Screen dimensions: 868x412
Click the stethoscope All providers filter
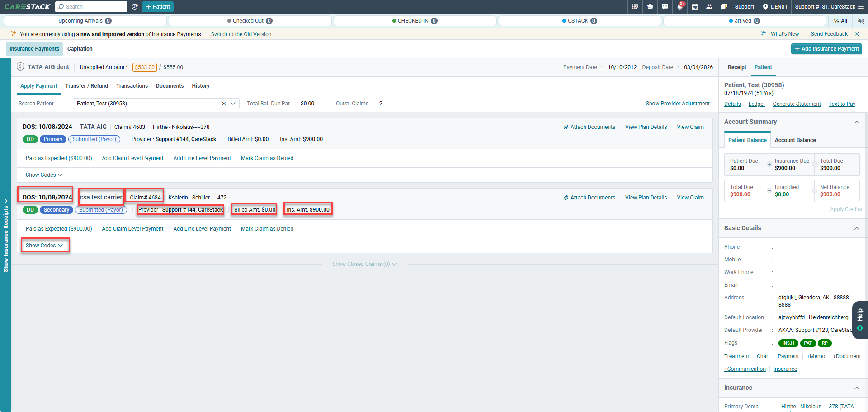[x=840, y=21]
